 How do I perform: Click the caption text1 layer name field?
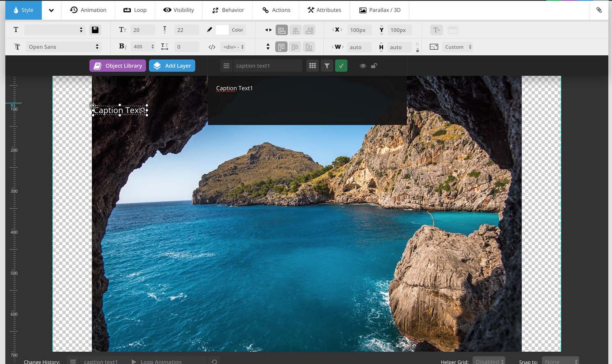[x=267, y=66]
